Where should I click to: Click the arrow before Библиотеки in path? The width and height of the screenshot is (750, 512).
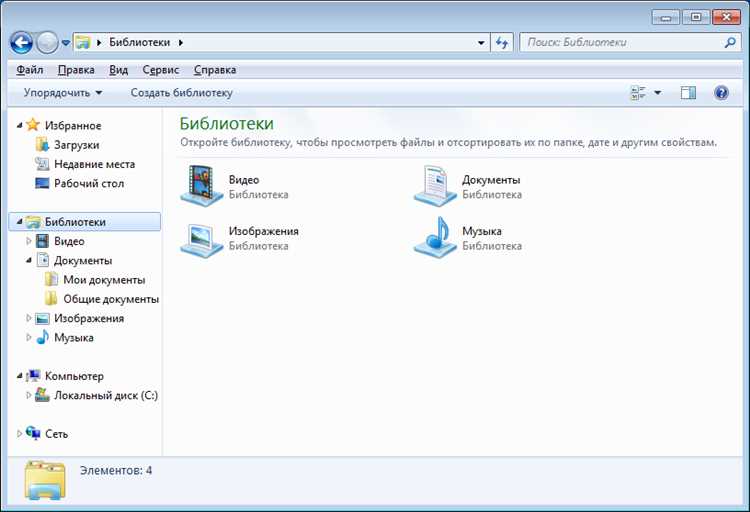99,43
